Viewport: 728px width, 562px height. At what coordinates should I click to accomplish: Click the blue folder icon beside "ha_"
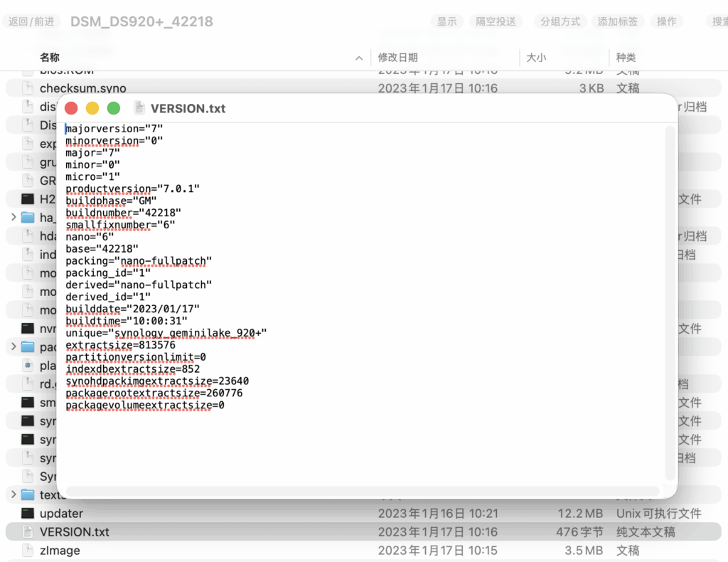pyautogui.click(x=28, y=217)
